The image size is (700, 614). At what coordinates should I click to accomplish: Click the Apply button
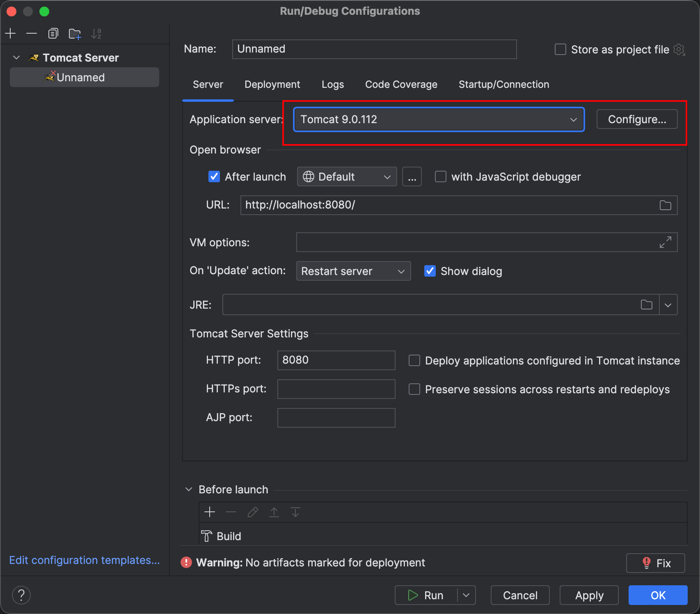[x=589, y=595]
